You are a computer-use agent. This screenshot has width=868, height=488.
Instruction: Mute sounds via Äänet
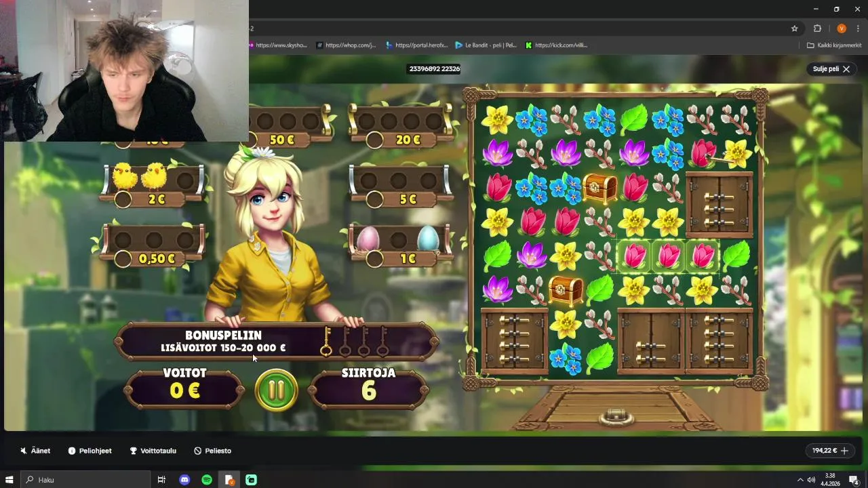(35, 451)
